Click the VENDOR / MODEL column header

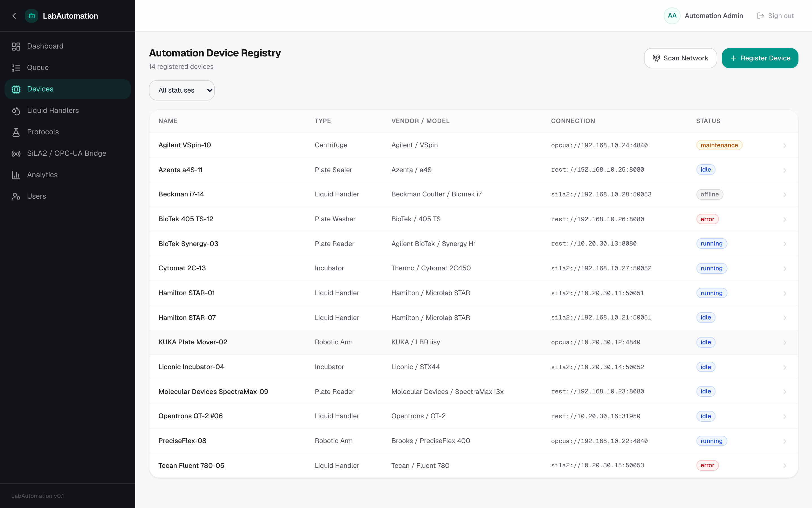(420, 121)
